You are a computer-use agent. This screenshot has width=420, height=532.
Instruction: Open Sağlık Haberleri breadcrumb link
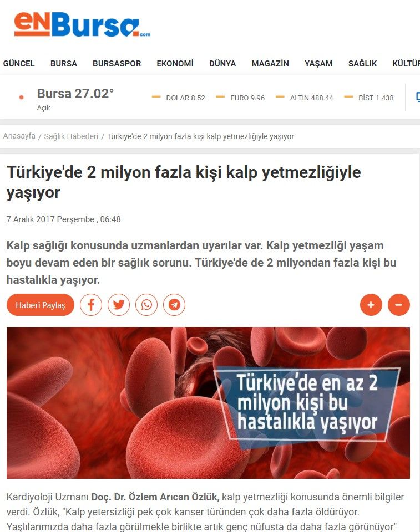(71, 136)
